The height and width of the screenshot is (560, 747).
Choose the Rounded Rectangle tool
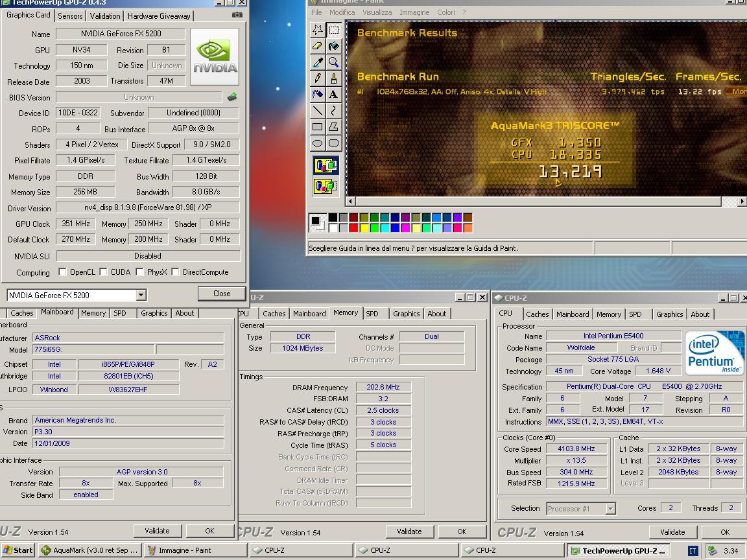(x=334, y=143)
